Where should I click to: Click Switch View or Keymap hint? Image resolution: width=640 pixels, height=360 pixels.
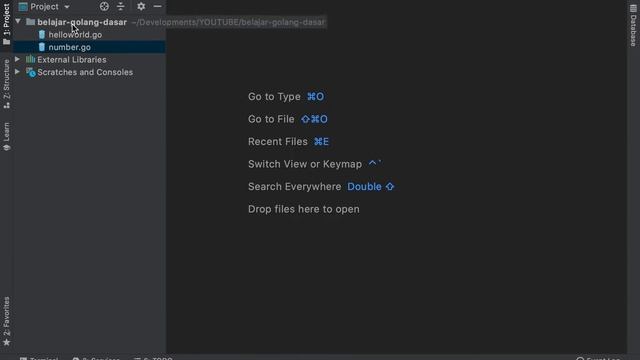tap(315, 164)
